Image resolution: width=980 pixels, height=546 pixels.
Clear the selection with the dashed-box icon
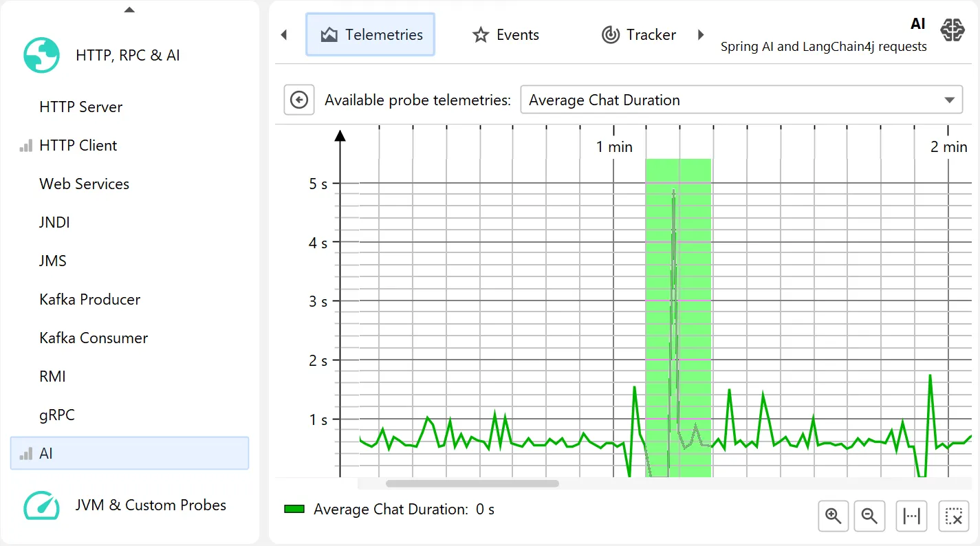coord(954,516)
